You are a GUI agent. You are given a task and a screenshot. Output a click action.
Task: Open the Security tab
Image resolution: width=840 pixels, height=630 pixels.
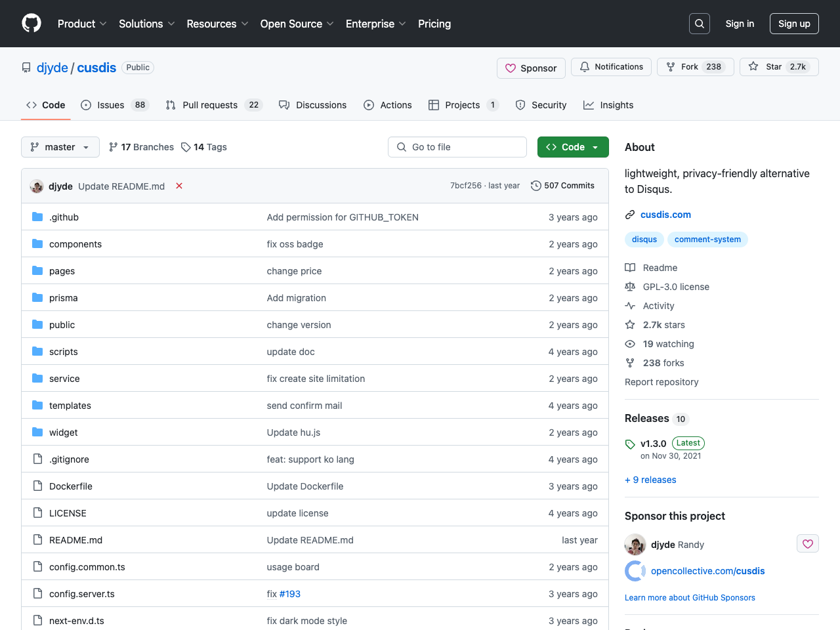(541, 105)
